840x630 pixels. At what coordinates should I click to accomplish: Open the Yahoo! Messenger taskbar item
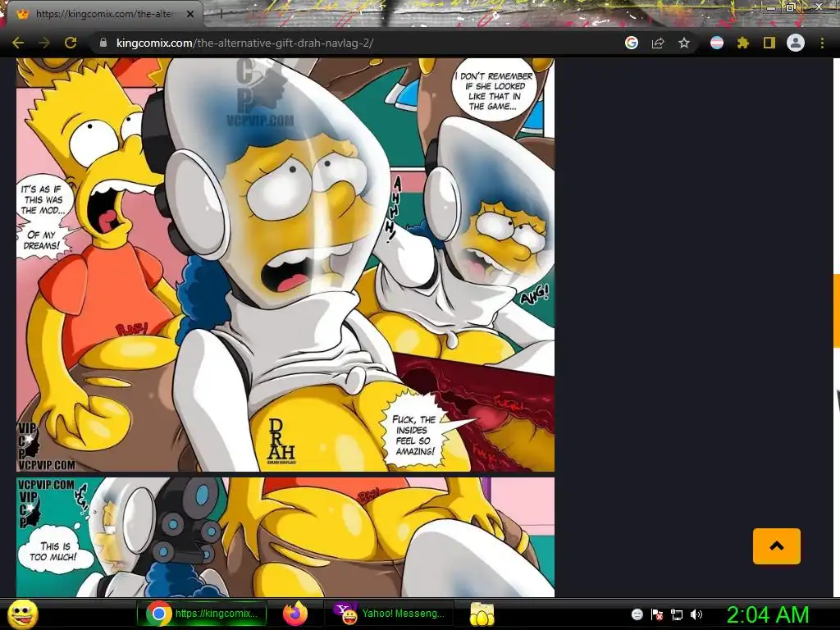(390, 614)
